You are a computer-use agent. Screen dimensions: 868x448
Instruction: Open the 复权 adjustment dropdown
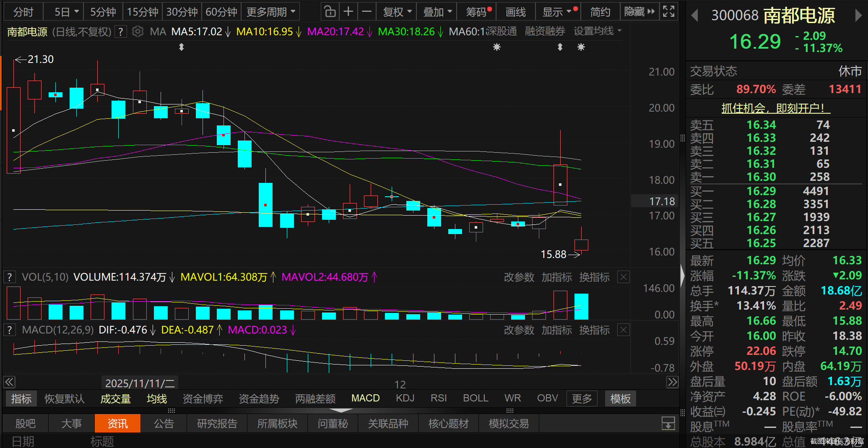(x=395, y=11)
